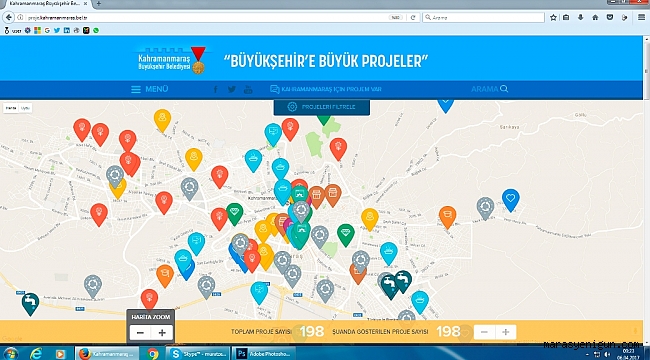Open the Windows Start menu

point(11,353)
